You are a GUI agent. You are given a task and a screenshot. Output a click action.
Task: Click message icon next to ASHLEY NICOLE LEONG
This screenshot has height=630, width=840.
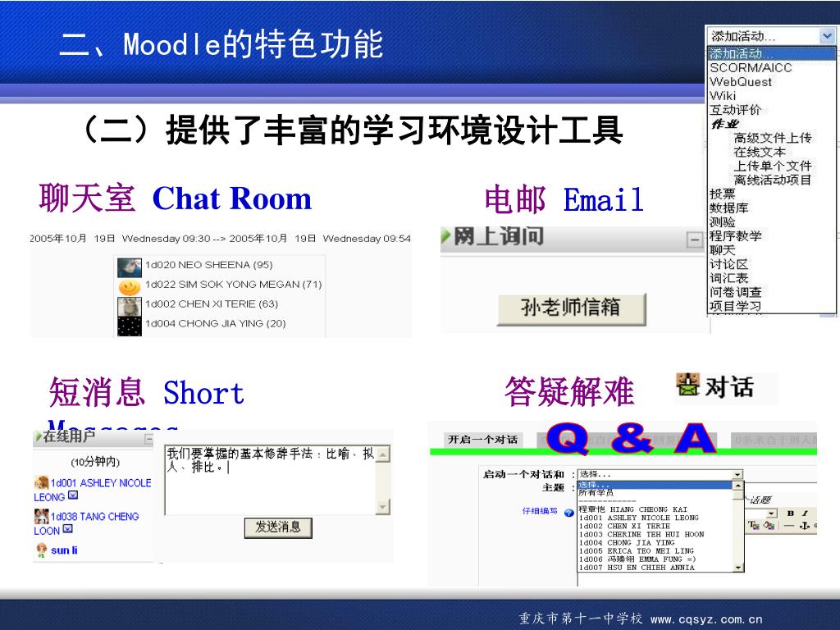(73, 495)
